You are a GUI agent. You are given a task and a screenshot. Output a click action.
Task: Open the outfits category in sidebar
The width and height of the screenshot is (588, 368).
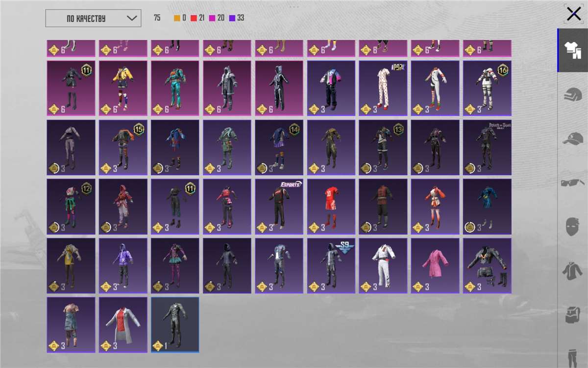572,51
